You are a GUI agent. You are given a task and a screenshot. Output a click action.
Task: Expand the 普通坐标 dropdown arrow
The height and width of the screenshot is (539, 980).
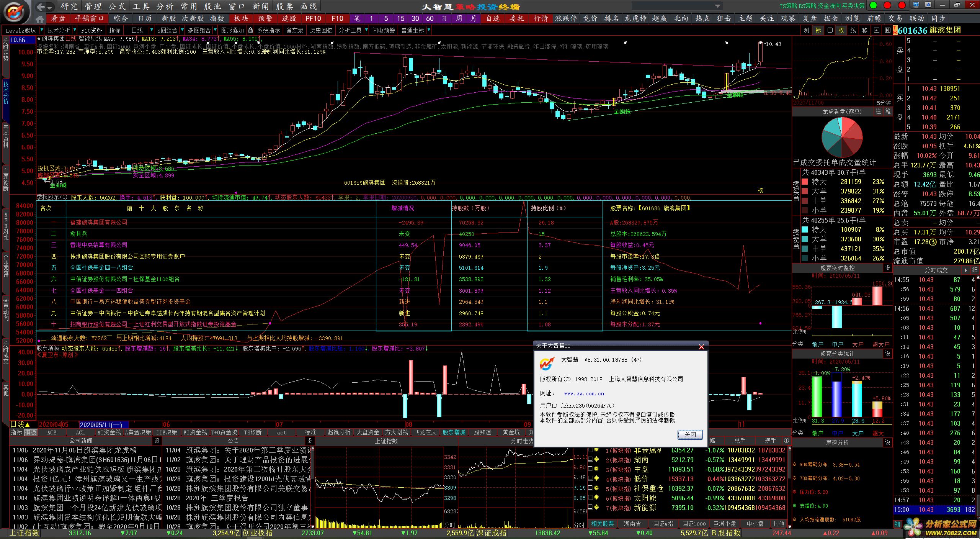[x=429, y=30]
